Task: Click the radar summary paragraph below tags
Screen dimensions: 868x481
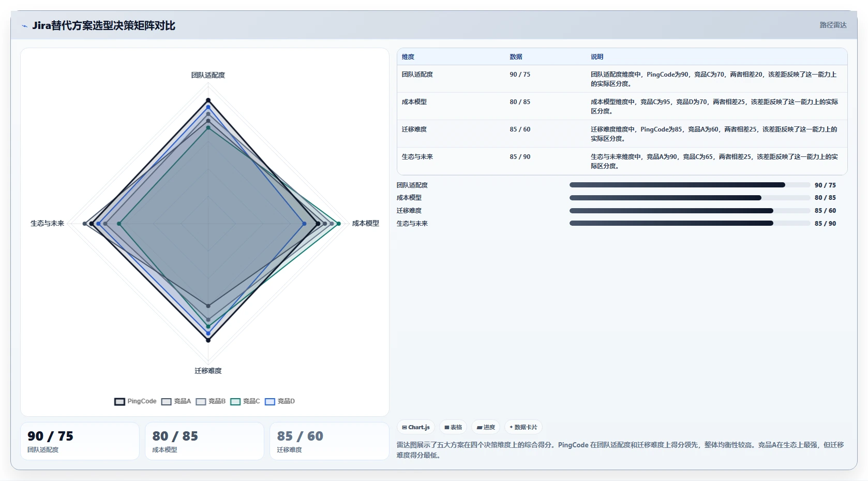Action: (620, 450)
